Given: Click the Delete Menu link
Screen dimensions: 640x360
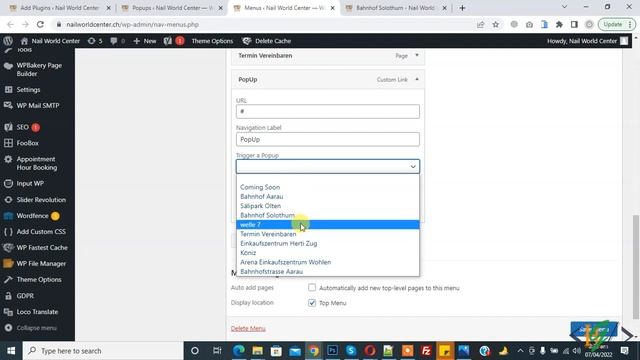Looking at the screenshot, I should click(x=248, y=329).
